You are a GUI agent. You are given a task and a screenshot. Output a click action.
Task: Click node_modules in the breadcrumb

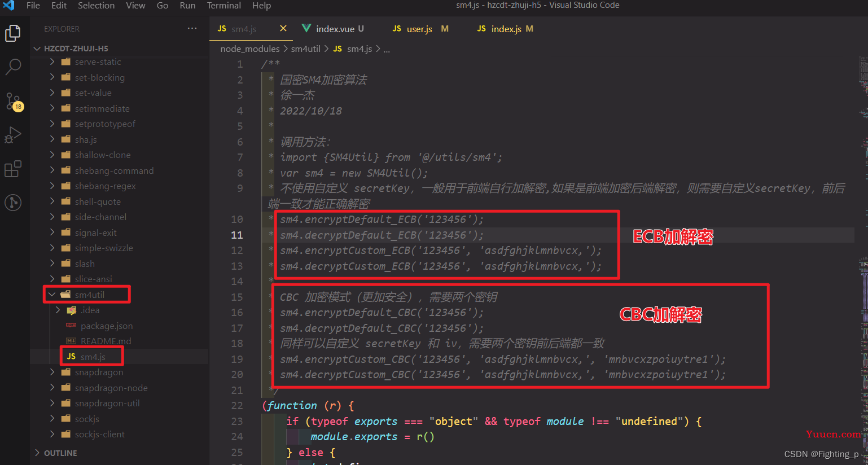pyautogui.click(x=250, y=49)
